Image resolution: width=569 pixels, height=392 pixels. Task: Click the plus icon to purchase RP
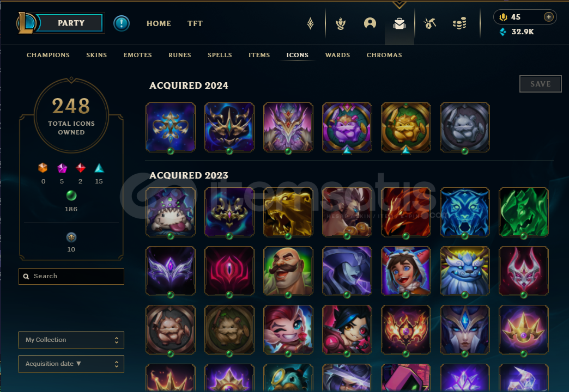pyautogui.click(x=549, y=17)
